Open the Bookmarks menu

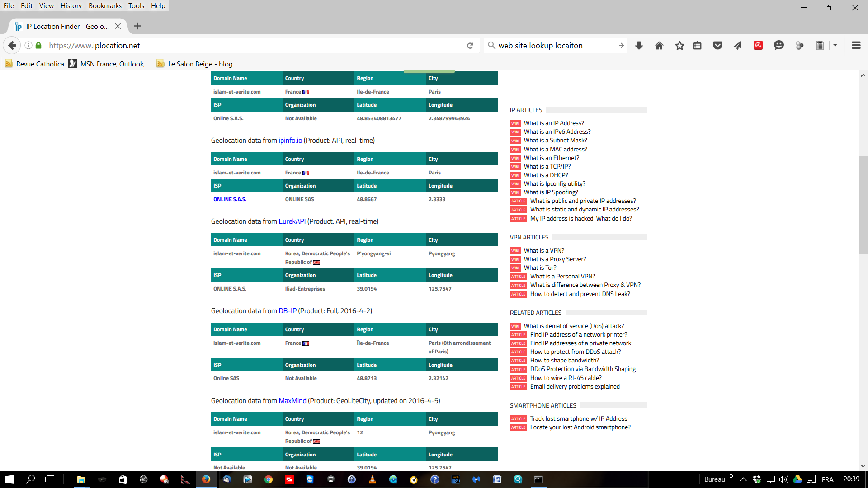click(x=105, y=6)
